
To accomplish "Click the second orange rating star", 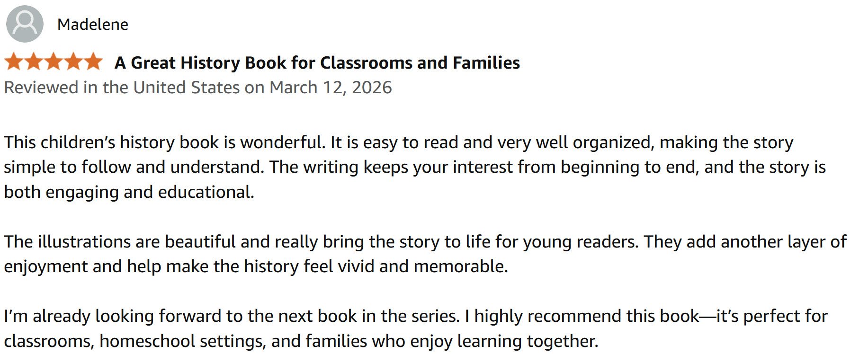I will [34, 62].
